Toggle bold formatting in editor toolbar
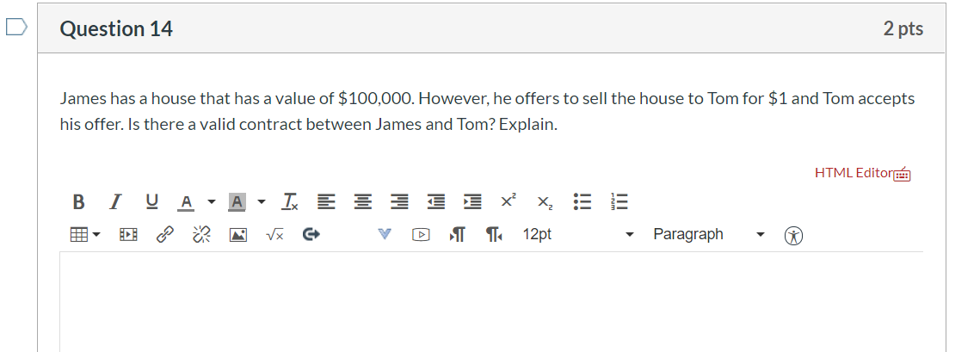980x352 pixels. point(78,202)
